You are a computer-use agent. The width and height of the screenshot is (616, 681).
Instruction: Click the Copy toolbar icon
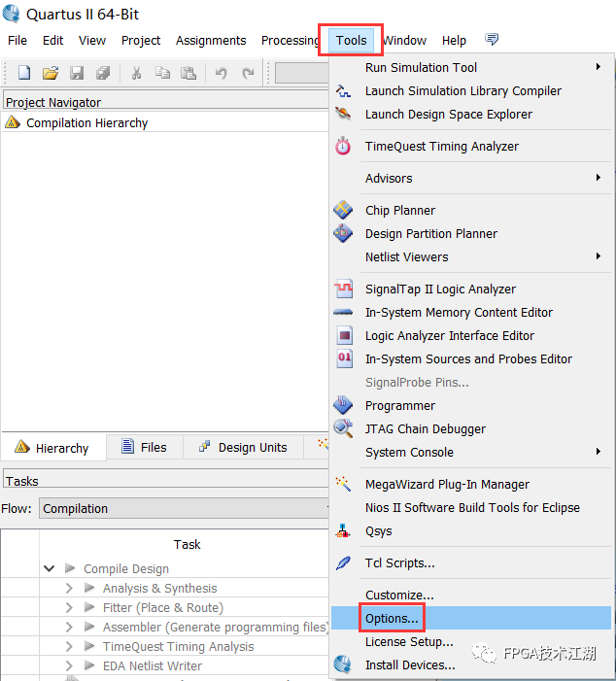point(162,73)
